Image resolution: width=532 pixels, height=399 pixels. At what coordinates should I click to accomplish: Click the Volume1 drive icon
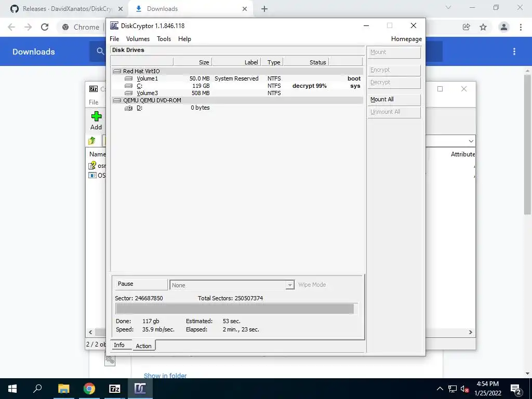coord(129,78)
